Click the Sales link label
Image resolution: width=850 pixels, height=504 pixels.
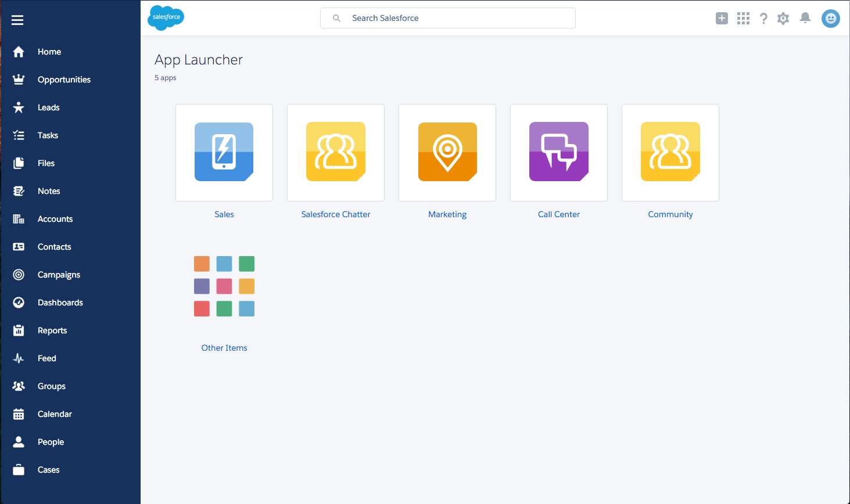point(224,214)
